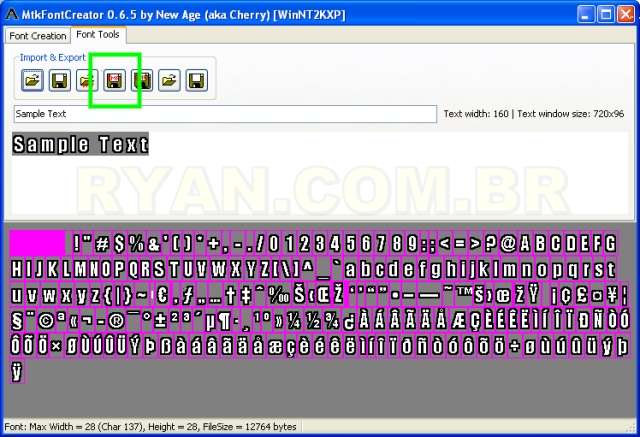Screen dimensions: 640x437
Task: Click the first open-folder import icon
Action: pyautogui.click(x=32, y=80)
